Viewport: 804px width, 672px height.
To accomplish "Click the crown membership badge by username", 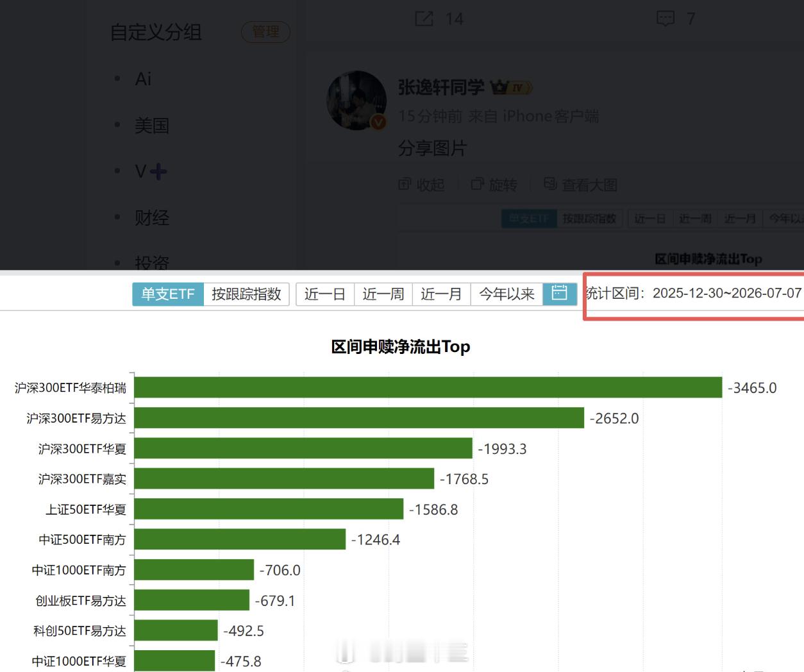I will 511,87.
